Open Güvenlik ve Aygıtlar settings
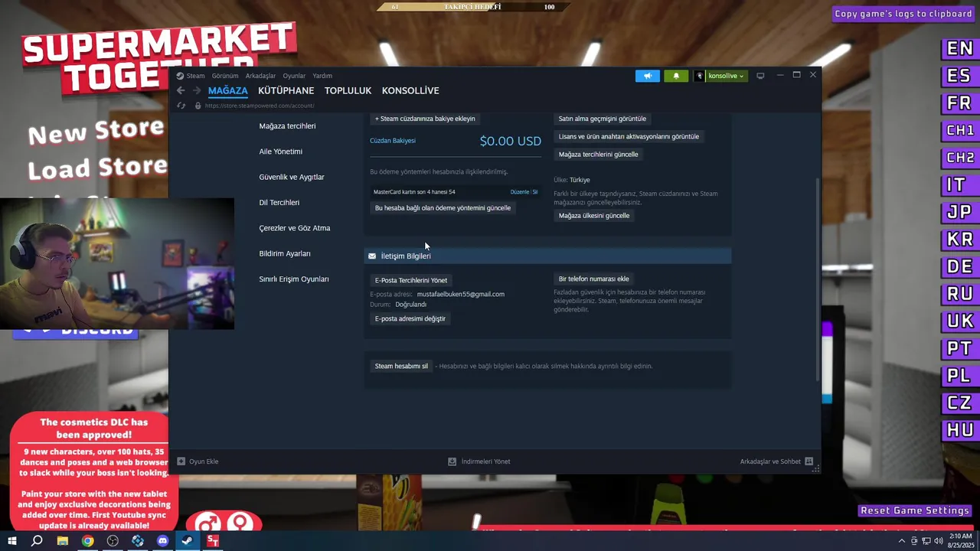The height and width of the screenshot is (551, 980). point(292,177)
